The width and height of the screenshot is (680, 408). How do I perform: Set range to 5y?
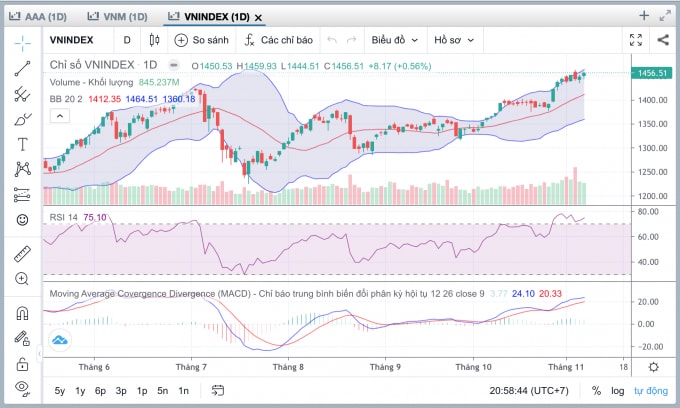click(x=60, y=391)
